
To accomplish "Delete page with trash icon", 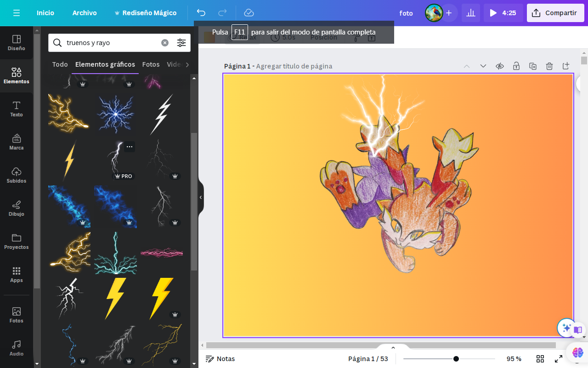I will [549, 66].
